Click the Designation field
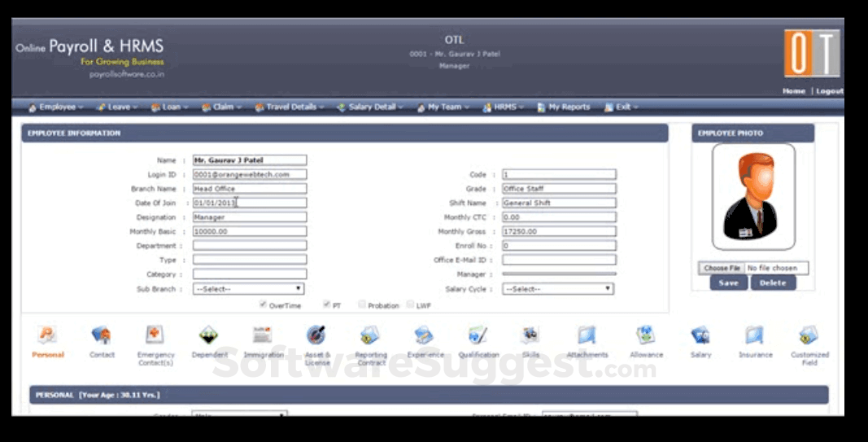868x442 pixels. click(250, 217)
